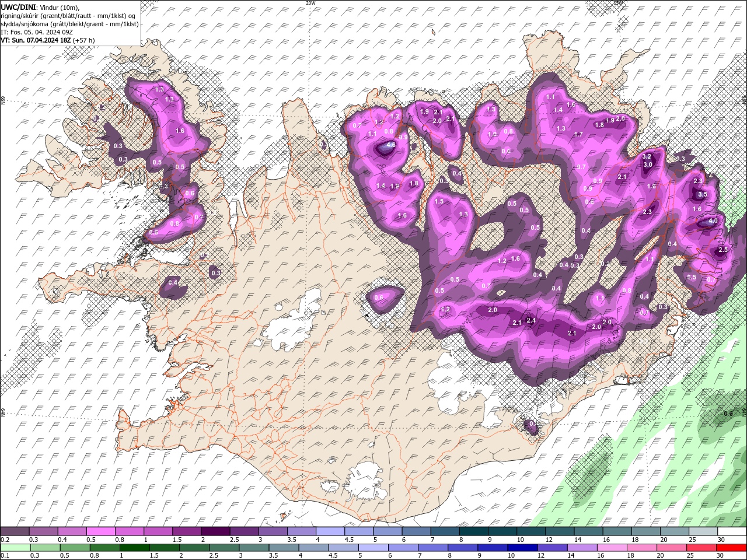Click the UWC/DINI title text
The height and width of the screenshot is (560, 747).
click(19, 7)
